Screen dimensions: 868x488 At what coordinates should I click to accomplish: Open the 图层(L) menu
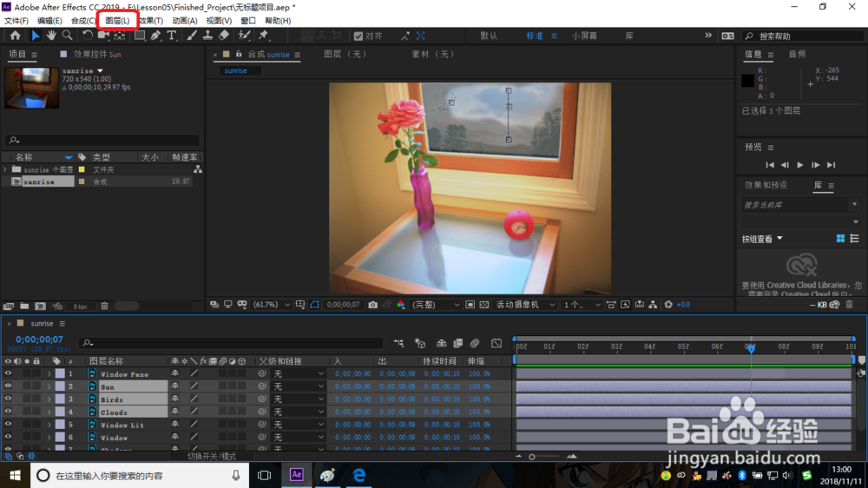coord(117,21)
